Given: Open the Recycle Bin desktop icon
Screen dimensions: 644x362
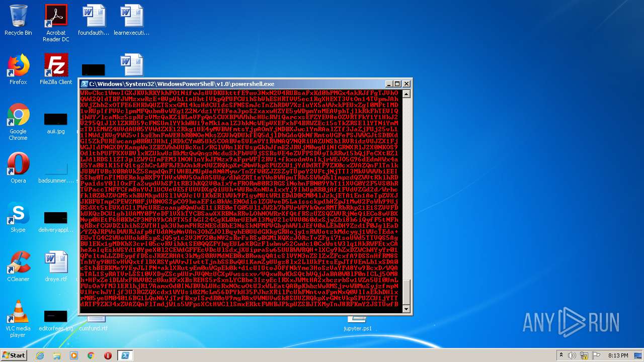Looking at the screenshot, I should coord(18,20).
